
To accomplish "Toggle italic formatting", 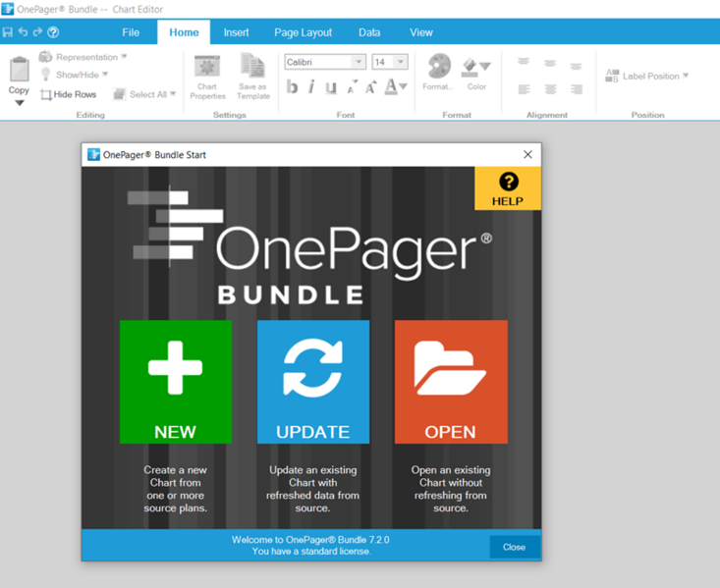I will (311, 86).
